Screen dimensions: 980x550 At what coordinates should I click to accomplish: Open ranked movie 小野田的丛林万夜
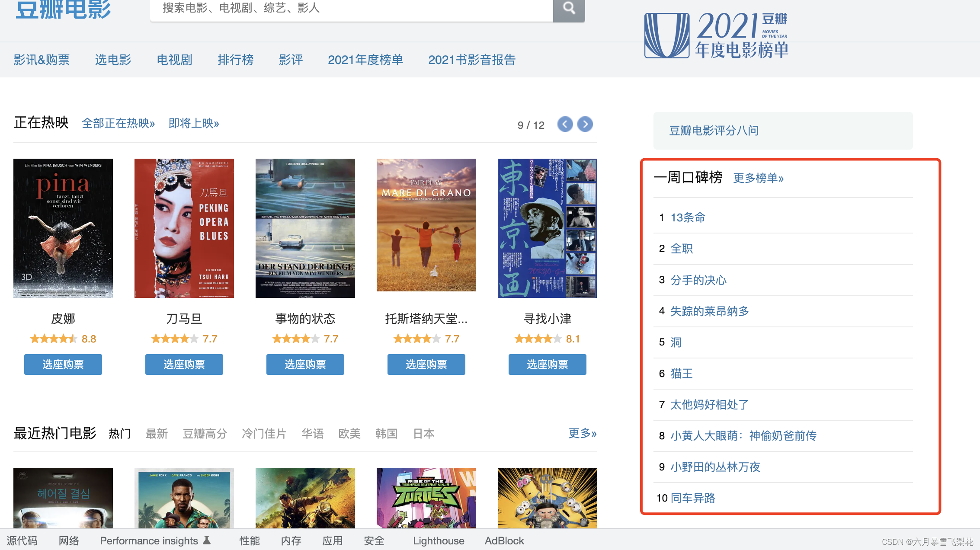[715, 467]
